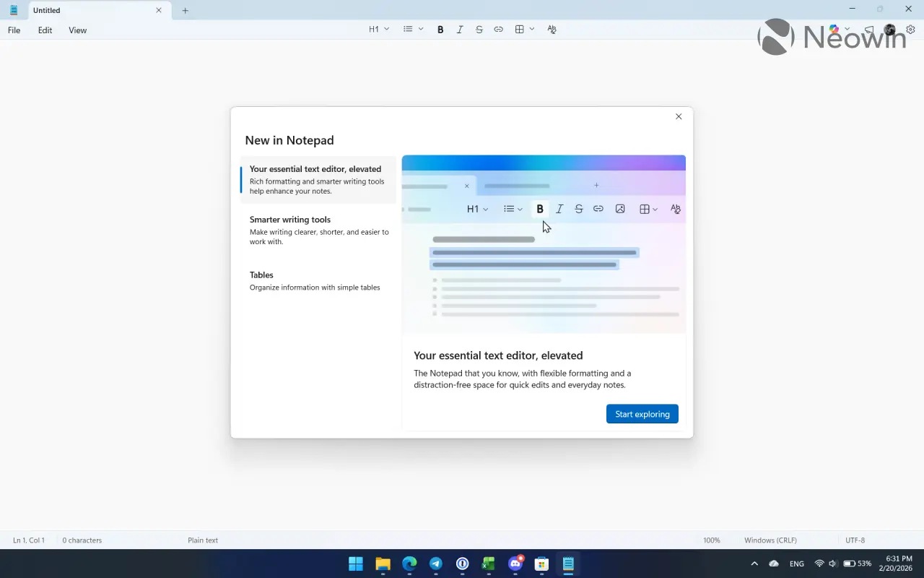Click the 100% zoom indicator in status bar
The width and height of the screenshot is (924, 578).
(712, 540)
